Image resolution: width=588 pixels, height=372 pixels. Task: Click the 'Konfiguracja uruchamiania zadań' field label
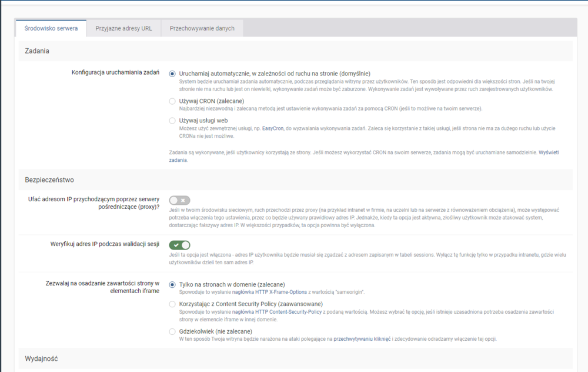coord(115,72)
